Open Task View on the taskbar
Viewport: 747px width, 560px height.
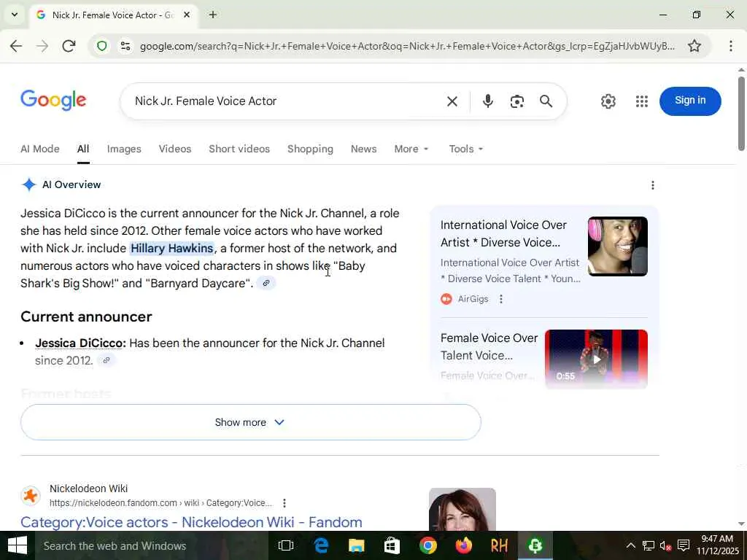pos(286,545)
